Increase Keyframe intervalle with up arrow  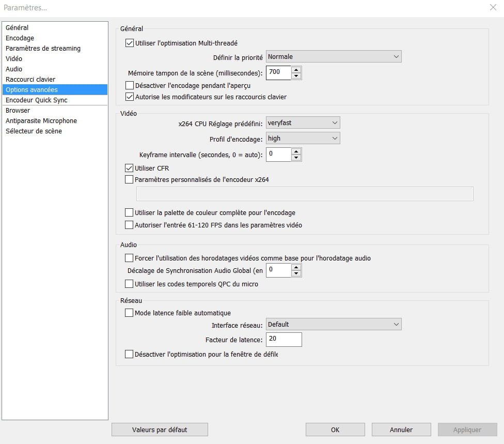point(296,151)
